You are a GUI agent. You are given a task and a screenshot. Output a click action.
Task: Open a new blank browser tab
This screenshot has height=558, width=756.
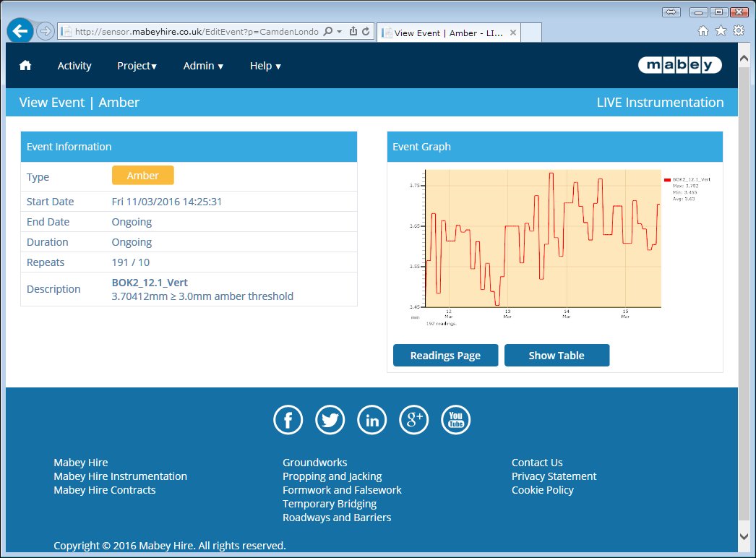coord(531,33)
